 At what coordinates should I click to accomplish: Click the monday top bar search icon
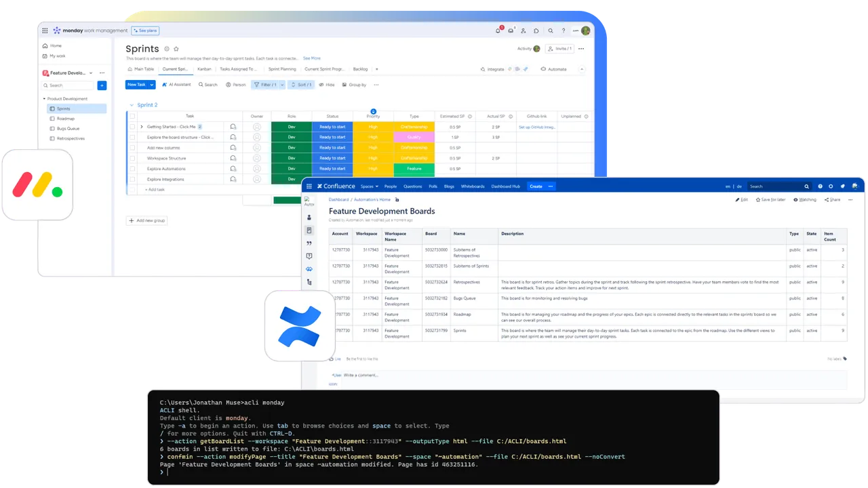(551, 30)
